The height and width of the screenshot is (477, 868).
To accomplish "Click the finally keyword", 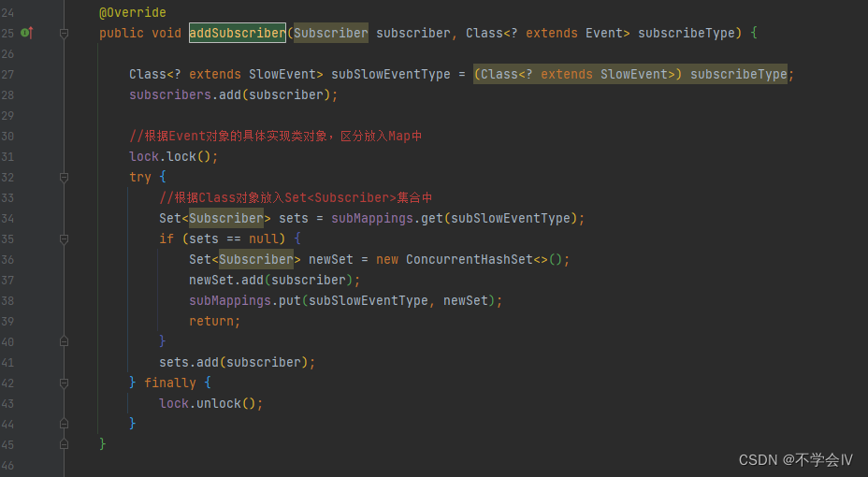I will [x=170, y=383].
